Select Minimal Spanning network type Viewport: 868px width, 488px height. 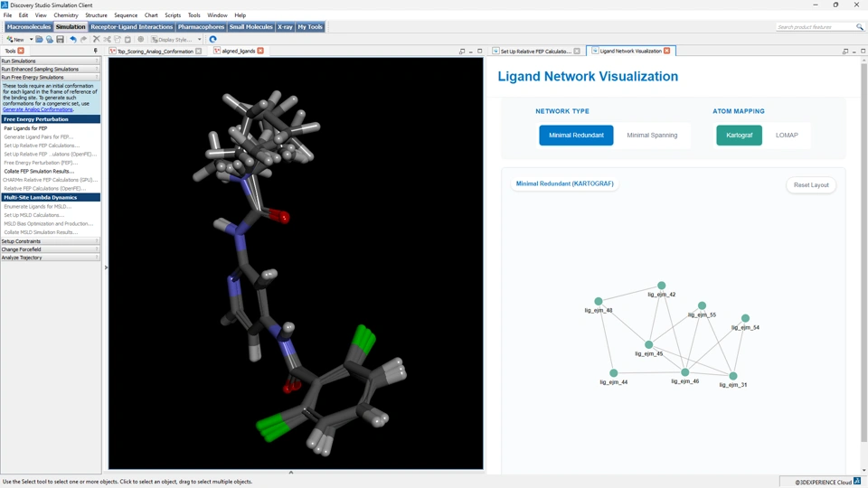coord(652,136)
